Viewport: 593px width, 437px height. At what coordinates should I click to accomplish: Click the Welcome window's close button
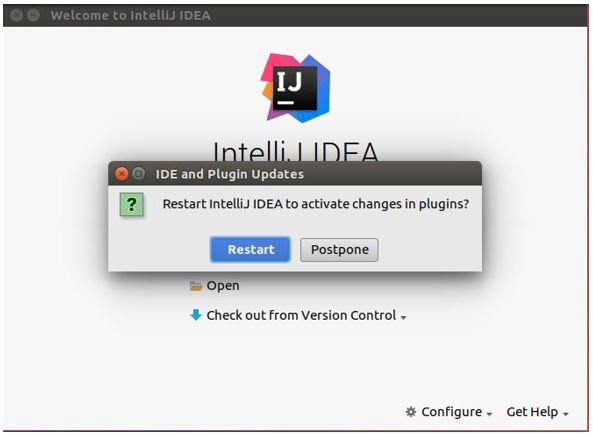(x=16, y=15)
